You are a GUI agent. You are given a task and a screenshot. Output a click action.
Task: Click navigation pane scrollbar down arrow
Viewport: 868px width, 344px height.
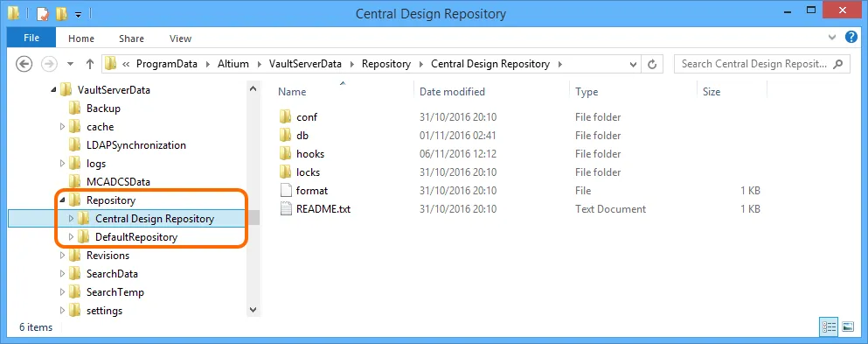pyautogui.click(x=253, y=310)
